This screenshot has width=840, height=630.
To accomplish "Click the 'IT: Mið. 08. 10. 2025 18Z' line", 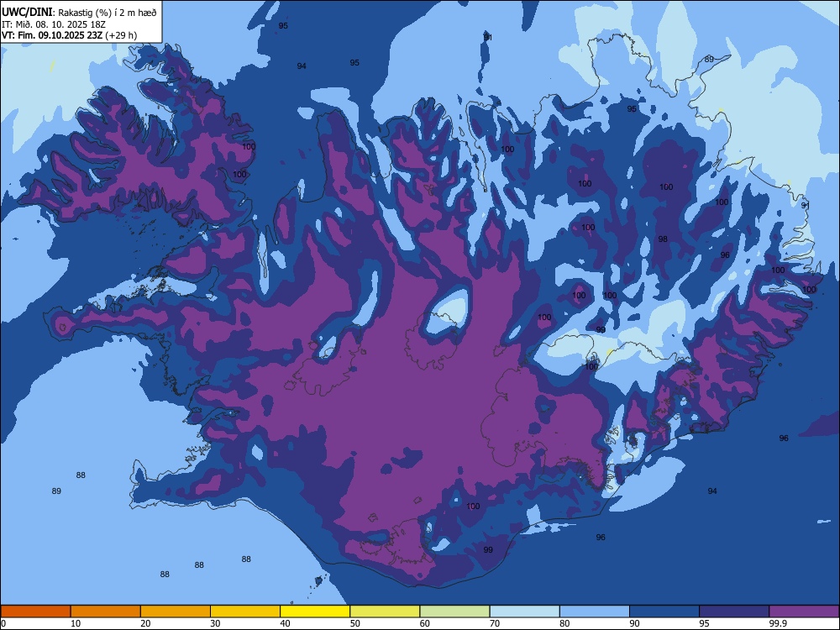I will click(54, 24).
